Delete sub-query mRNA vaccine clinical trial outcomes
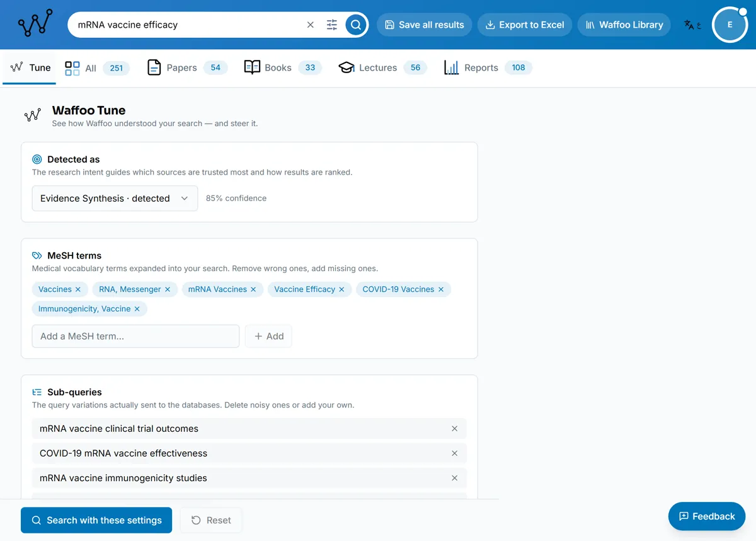Viewport: 756px width, 541px height. click(x=454, y=429)
